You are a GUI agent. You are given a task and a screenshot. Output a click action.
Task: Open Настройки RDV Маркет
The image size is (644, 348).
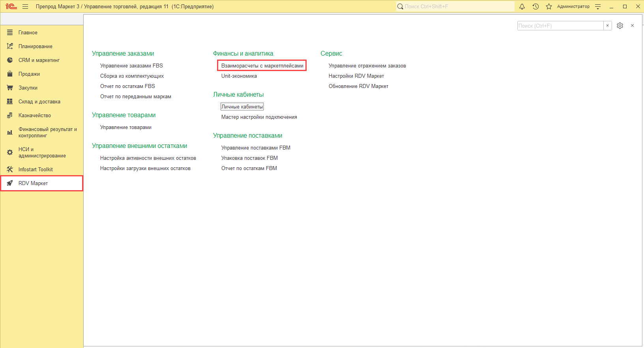[356, 76]
